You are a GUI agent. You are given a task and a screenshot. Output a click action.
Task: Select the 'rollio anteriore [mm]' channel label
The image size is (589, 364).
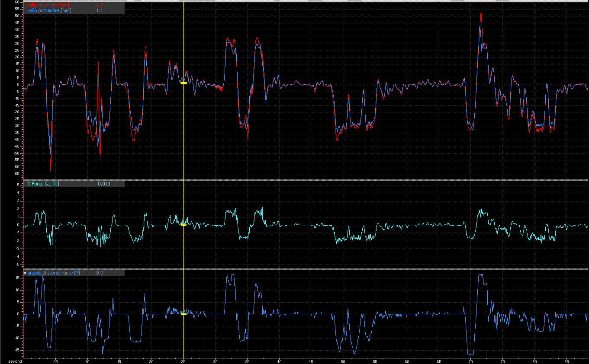(48, 5)
